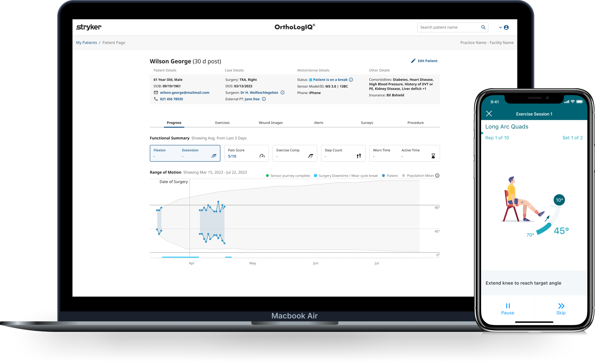Open the user account profile icon
Image resolution: width=595 pixels, height=364 pixels.
tap(506, 28)
